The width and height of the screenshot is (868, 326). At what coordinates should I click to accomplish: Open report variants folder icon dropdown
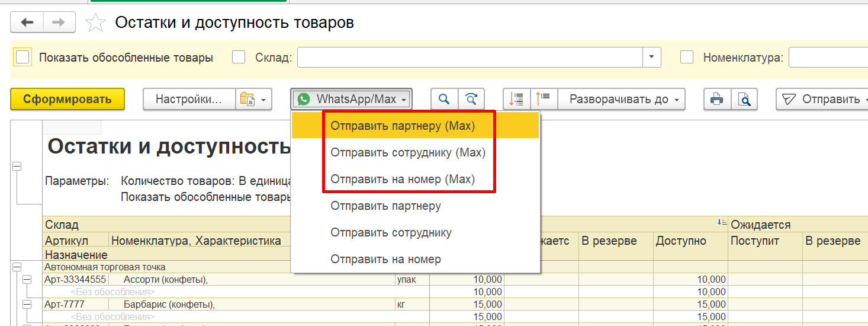[x=253, y=99]
